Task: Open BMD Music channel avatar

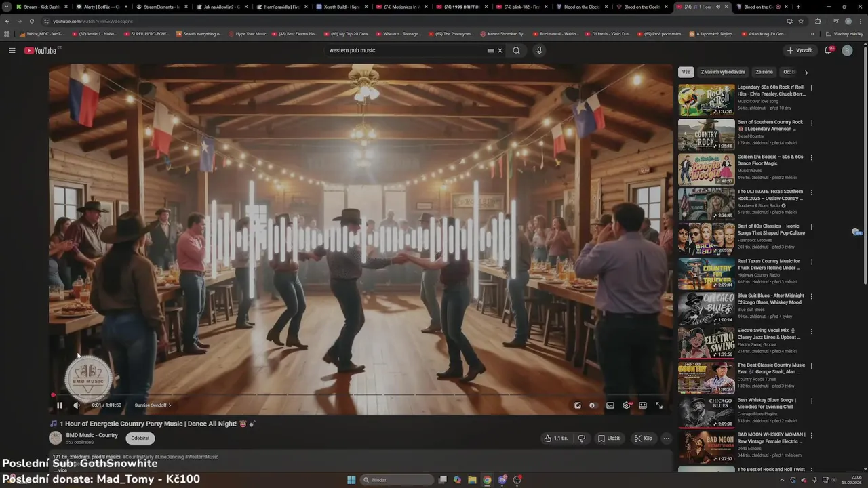Action: (x=56, y=438)
